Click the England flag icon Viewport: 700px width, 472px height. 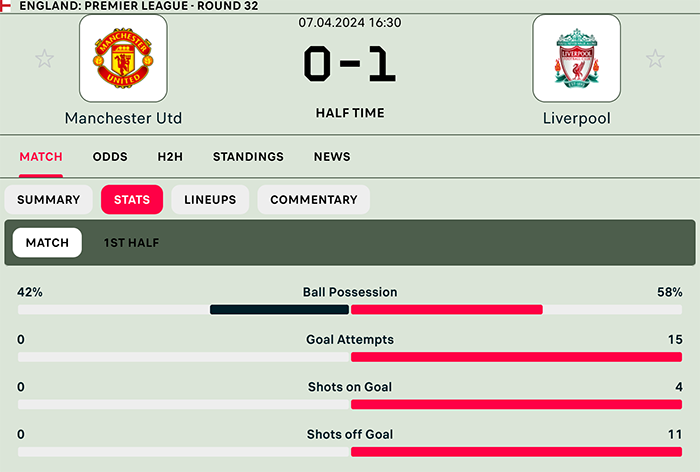[5, 6]
